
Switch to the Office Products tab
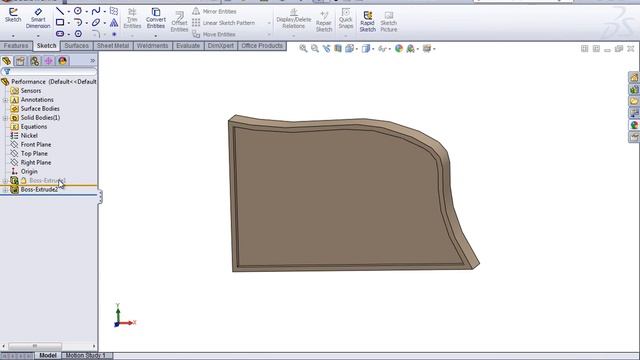pyautogui.click(x=262, y=46)
